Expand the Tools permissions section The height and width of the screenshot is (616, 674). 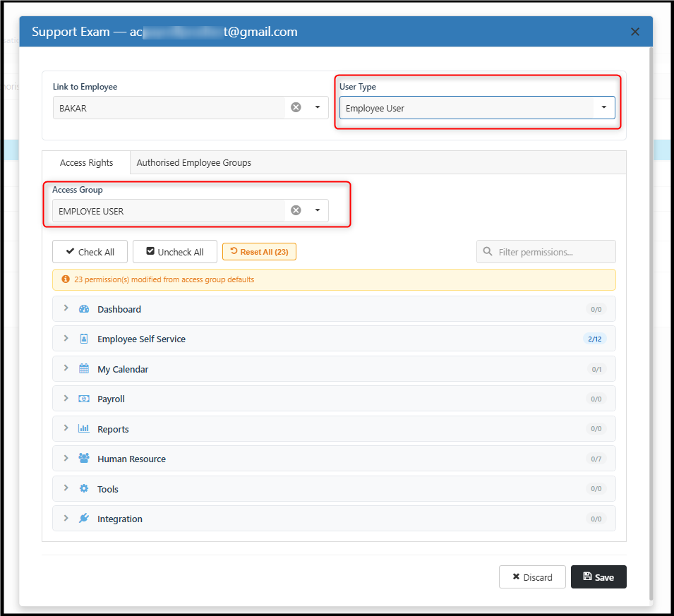point(66,488)
